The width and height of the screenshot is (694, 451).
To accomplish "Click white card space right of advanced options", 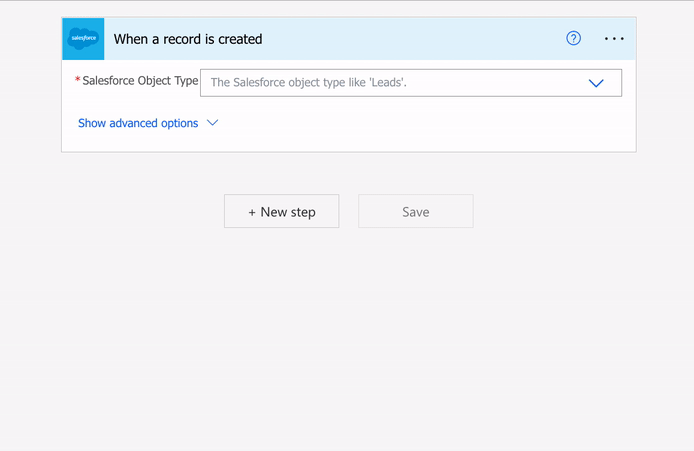I will [420, 124].
